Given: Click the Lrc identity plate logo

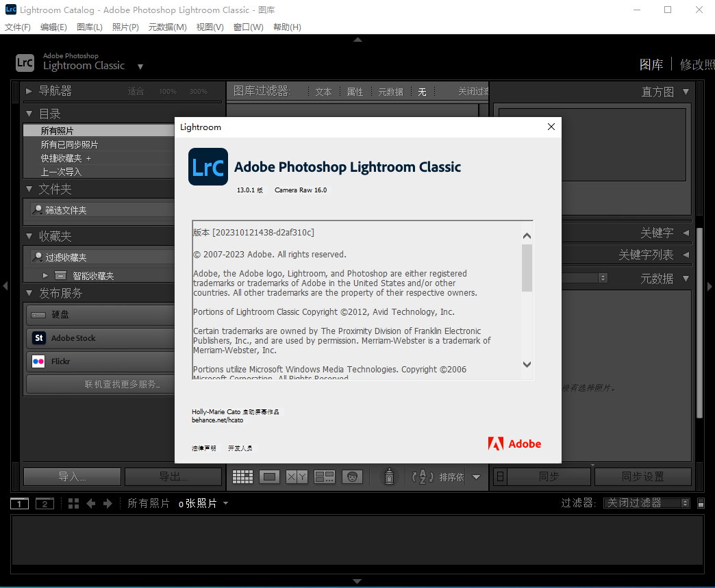Looking at the screenshot, I should [25, 63].
